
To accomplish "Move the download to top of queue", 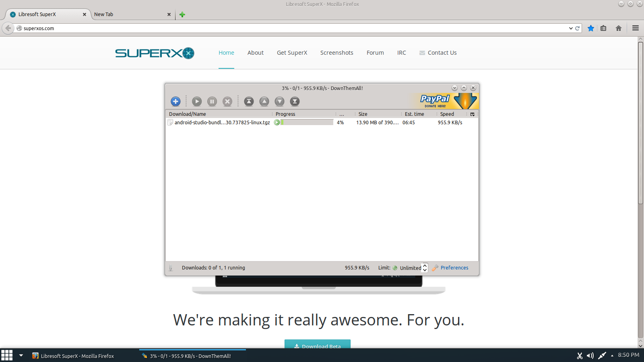I will coord(249,101).
